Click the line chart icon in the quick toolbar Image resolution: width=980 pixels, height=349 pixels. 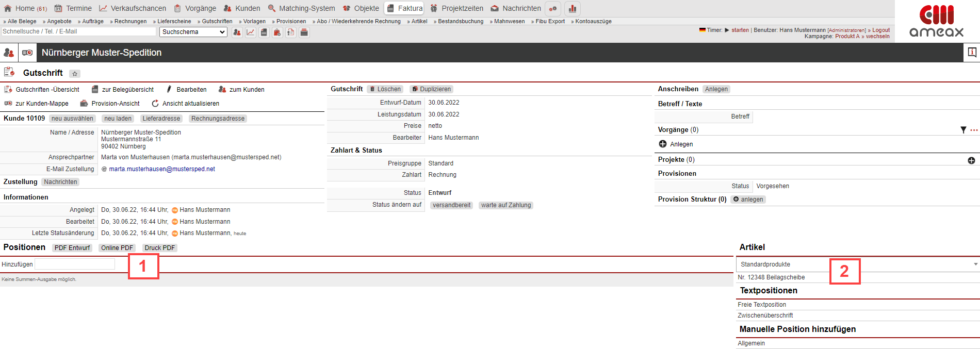pos(251,32)
